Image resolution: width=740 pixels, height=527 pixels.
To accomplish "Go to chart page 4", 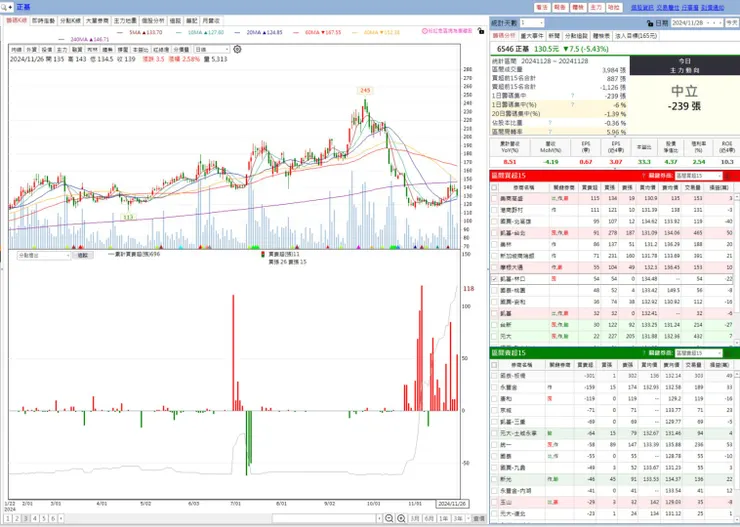I will [x=35, y=519].
